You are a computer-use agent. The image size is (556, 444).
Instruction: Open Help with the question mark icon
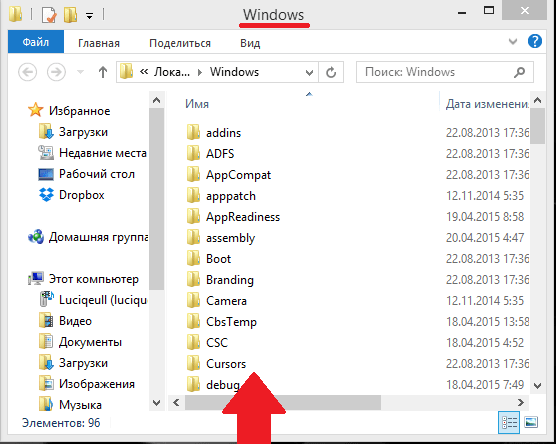(535, 41)
